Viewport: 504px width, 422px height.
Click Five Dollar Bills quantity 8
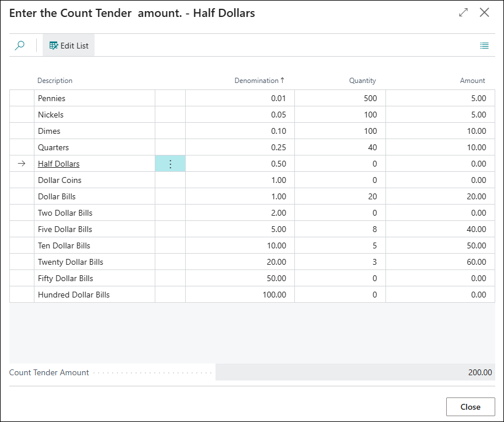pos(374,229)
